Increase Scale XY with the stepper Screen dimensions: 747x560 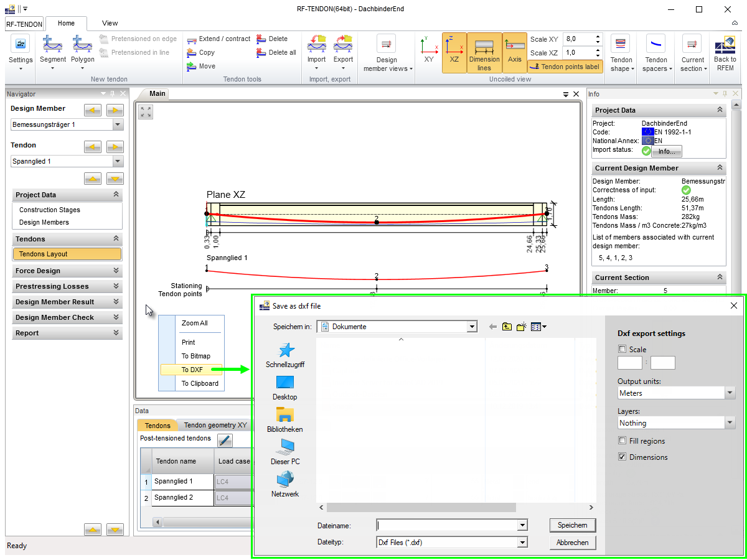(x=596, y=36)
